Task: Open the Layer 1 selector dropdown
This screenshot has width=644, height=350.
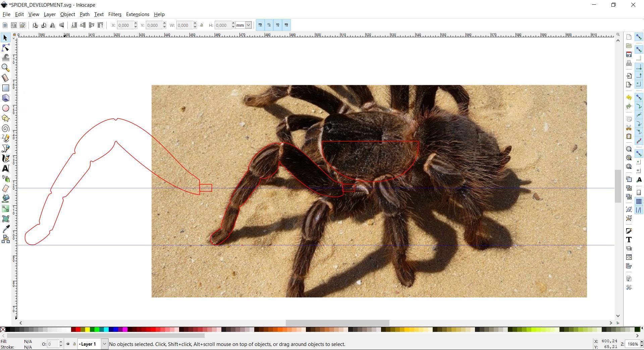Action: [x=104, y=344]
